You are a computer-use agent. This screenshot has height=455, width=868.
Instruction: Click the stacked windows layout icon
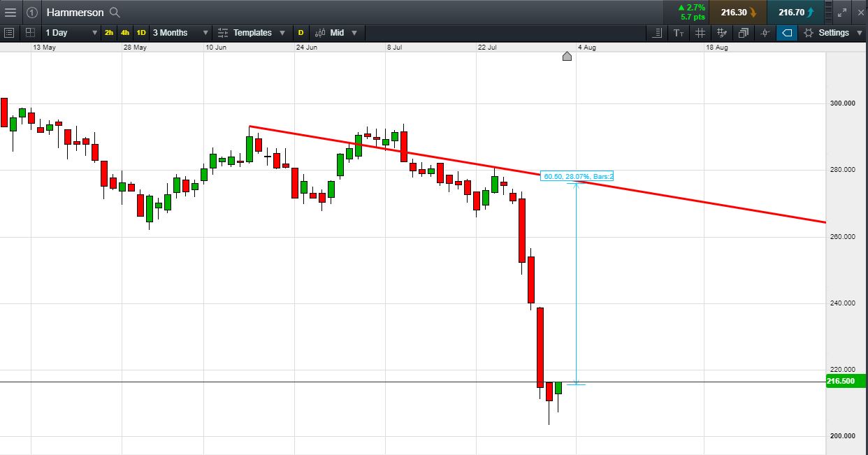tap(744, 33)
